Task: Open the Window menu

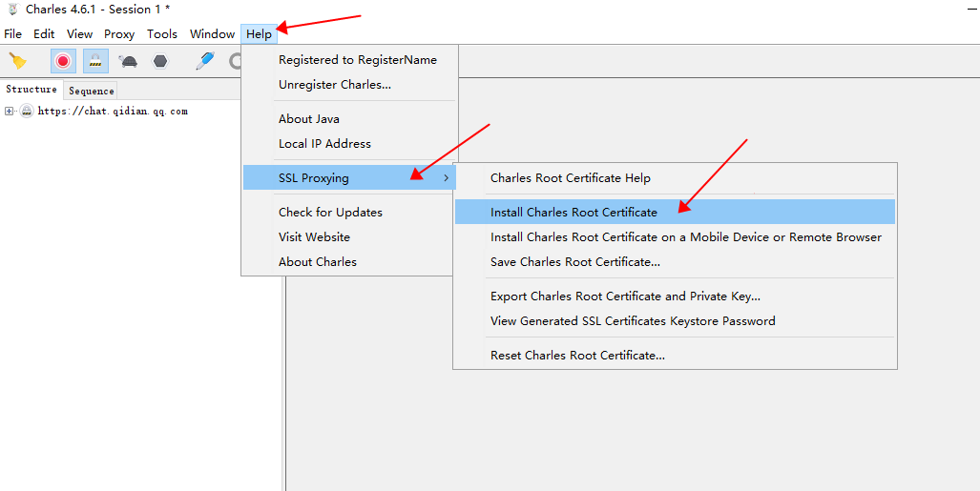Action: (213, 33)
